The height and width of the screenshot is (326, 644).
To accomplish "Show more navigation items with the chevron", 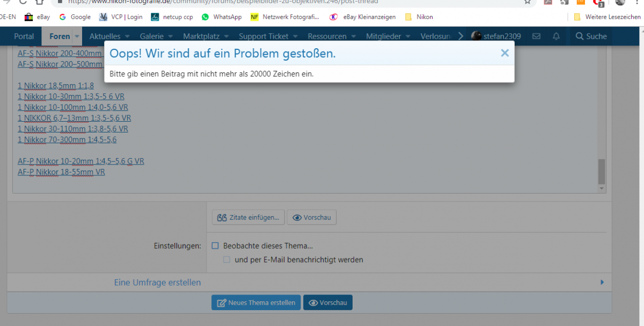I will click(460, 36).
